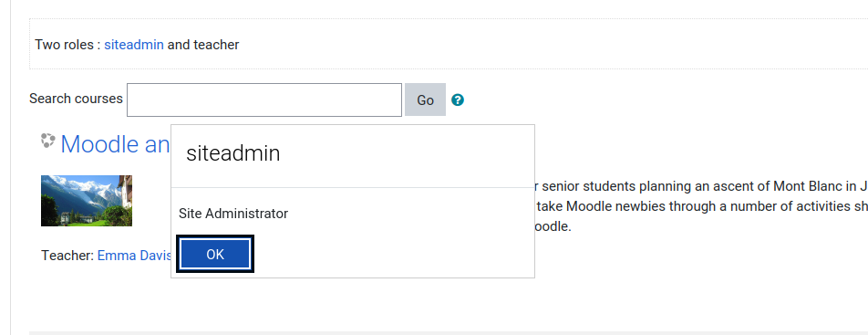This screenshot has height=335, width=868.
Task: Click the course icon before Moodle title
Action: pos(47,141)
